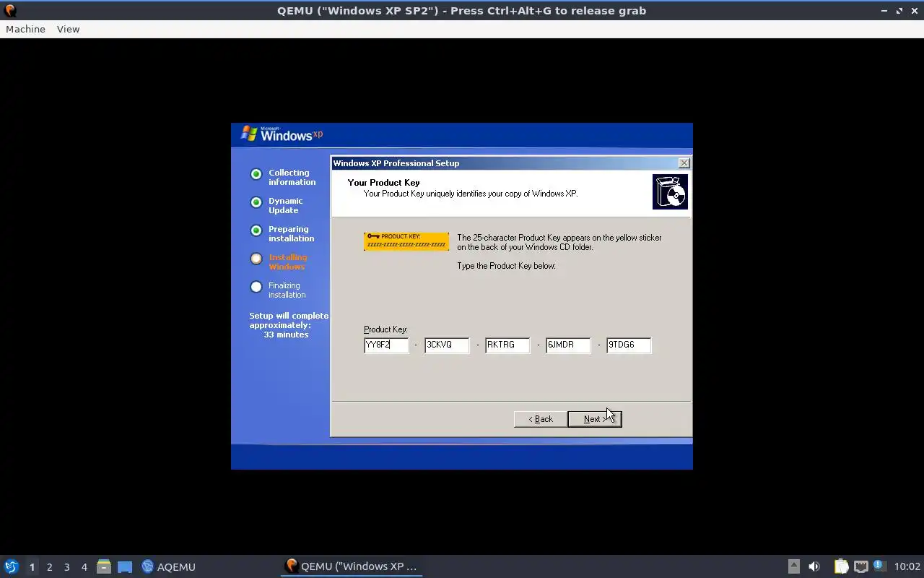Screen dimensions: 924x578
Task: Click the Finalizing installation label text
Action: [x=287, y=290]
